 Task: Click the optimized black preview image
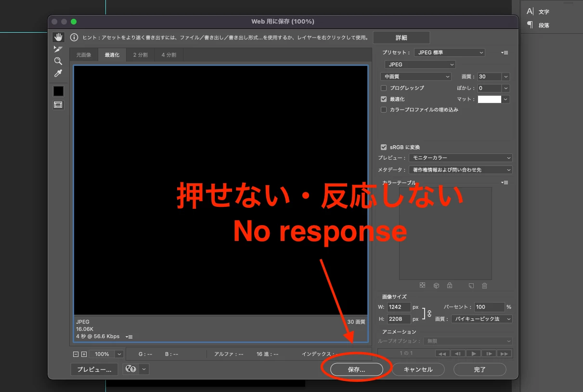(220, 190)
